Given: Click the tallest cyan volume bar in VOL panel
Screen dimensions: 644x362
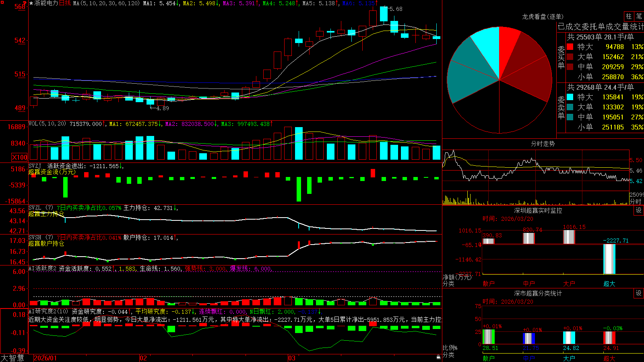Looking at the screenshot, I should [x=299, y=144].
